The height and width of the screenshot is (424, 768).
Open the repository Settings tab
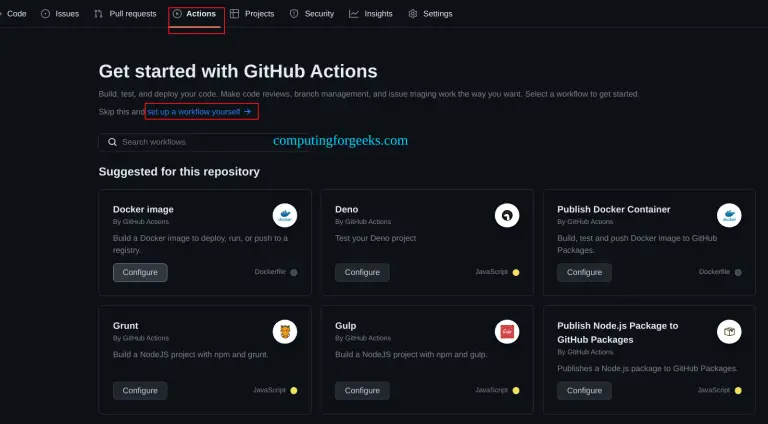click(430, 14)
